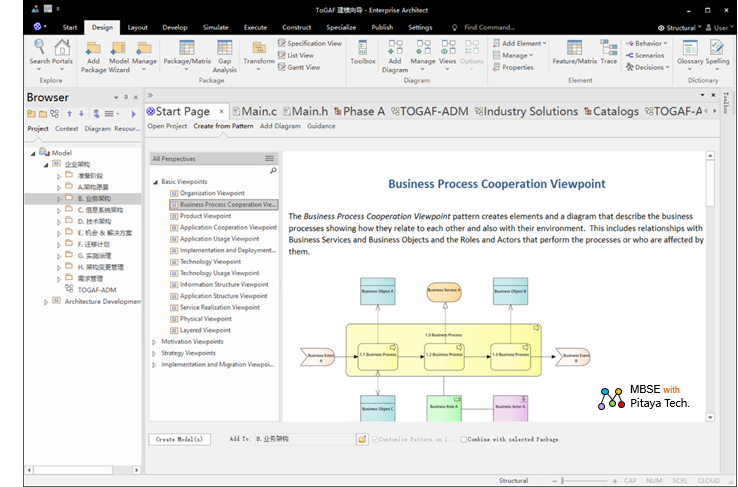Select Create from Pattern link
738x487 pixels.
tap(223, 126)
